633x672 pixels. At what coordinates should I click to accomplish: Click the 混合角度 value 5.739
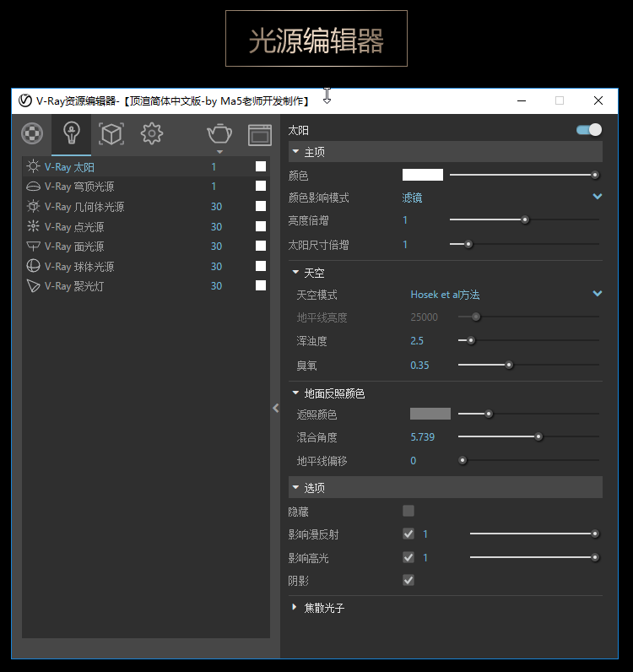coord(423,437)
